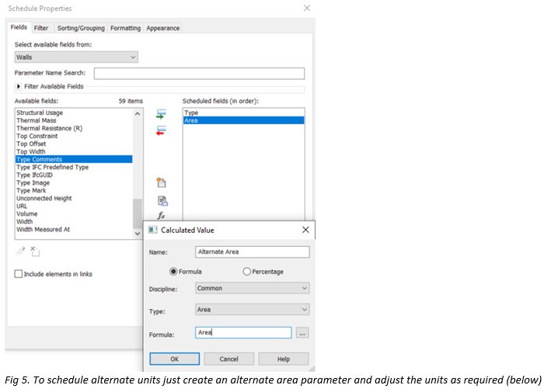This screenshot has width=544, height=392.
Task: Select Type Comments field
Action: click(x=74, y=159)
